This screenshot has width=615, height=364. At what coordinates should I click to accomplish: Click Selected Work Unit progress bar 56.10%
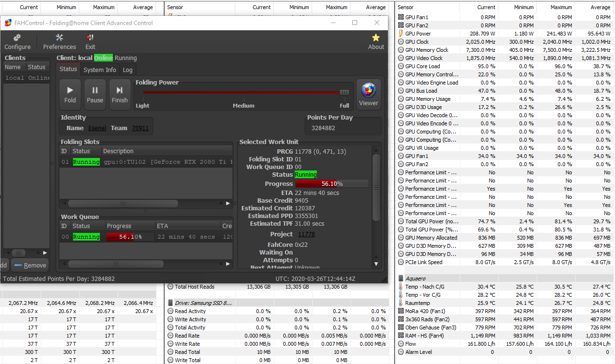[x=332, y=184]
